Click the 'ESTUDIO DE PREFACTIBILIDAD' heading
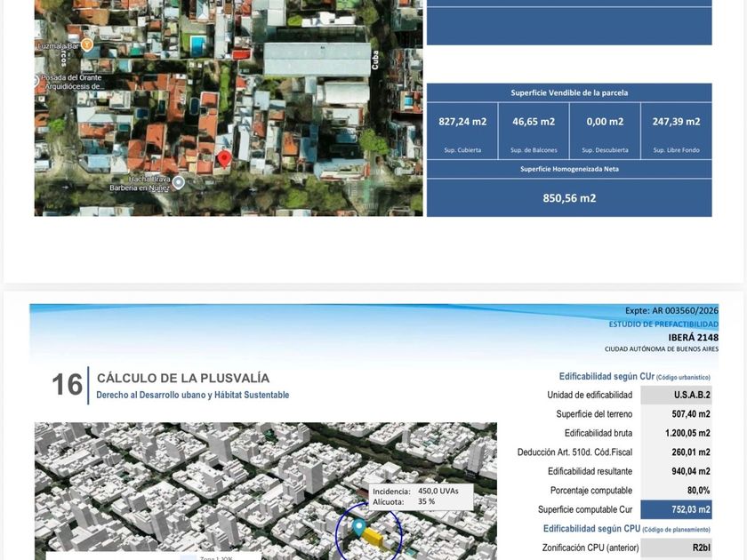Screen dimensions: 747x560 point(663,324)
